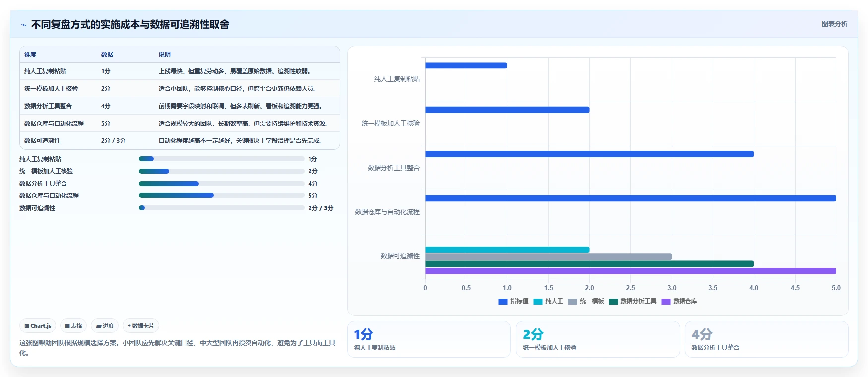Click the 数据仓库与自动化流程 progress bar

click(x=222, y=195)
